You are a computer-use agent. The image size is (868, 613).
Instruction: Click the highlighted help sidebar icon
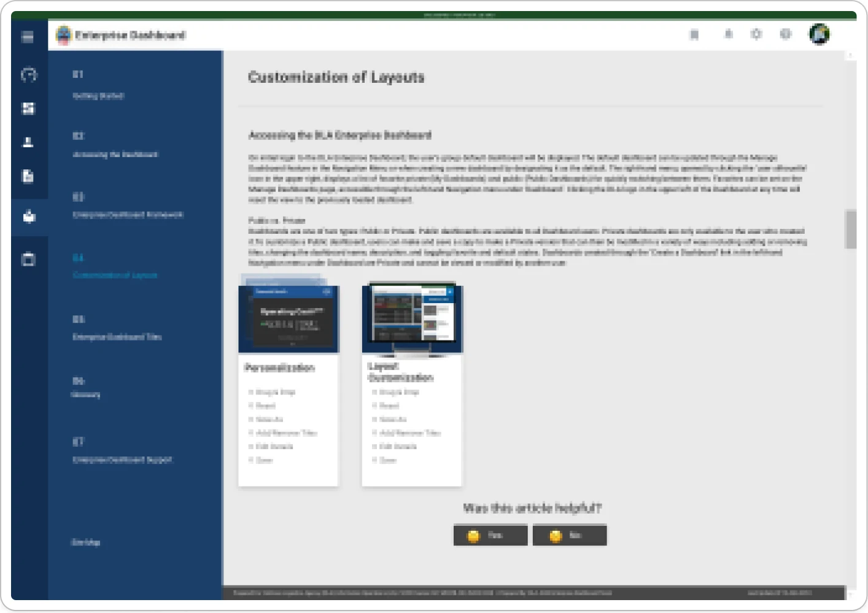29,217
